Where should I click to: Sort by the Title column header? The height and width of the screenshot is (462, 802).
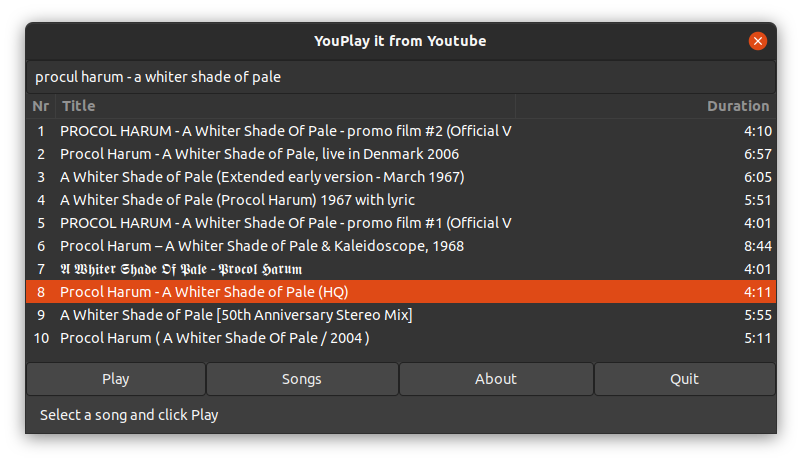pos(285,106)
